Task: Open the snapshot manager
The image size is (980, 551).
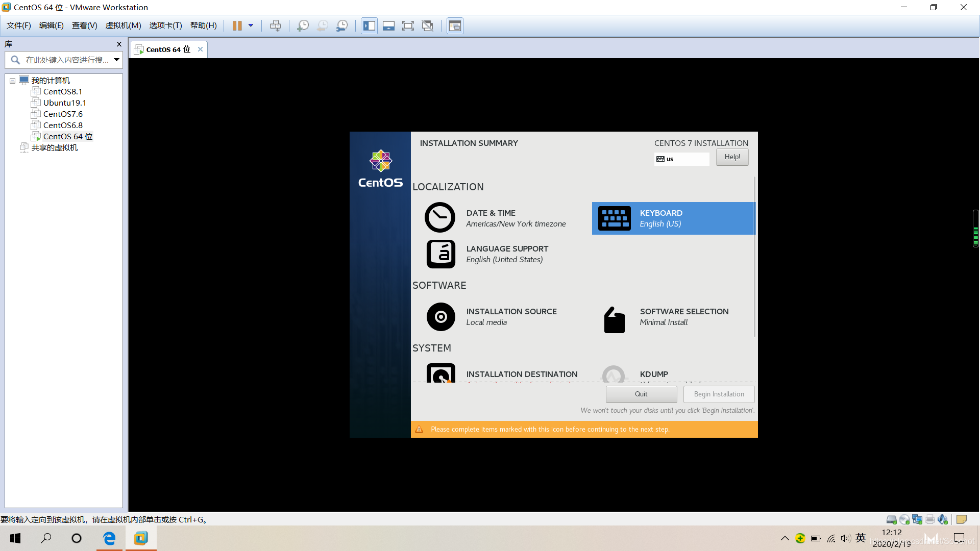Action: click(x=342, y=26)
